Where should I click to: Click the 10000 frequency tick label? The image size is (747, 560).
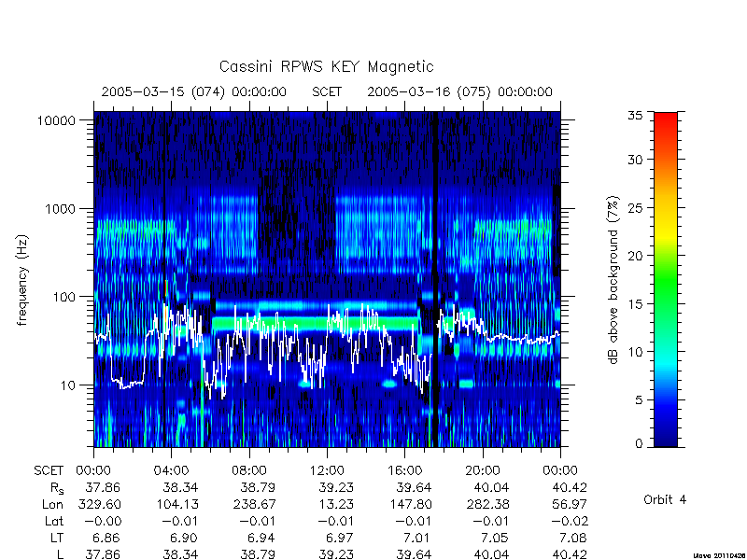[56, 120]
